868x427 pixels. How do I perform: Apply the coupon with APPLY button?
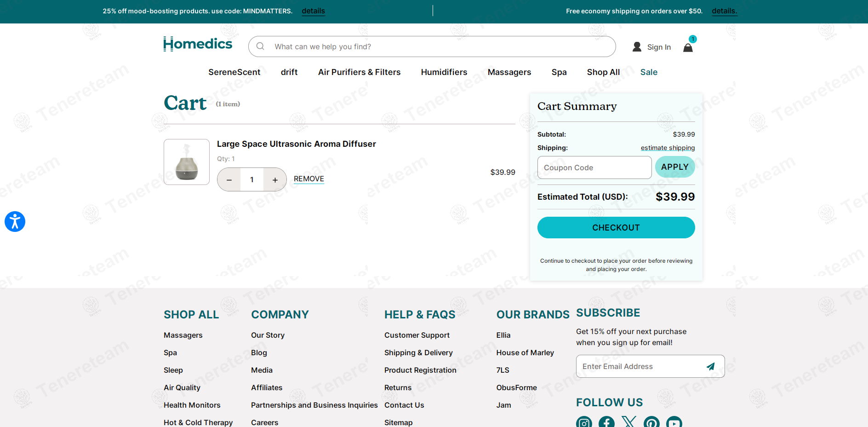tap(675, 167)
